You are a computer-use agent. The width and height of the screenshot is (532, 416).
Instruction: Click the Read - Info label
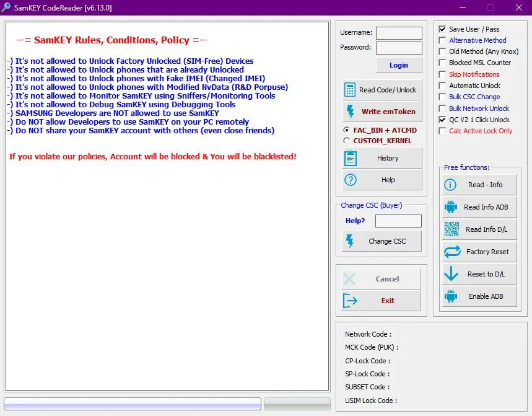coord(485,185)
